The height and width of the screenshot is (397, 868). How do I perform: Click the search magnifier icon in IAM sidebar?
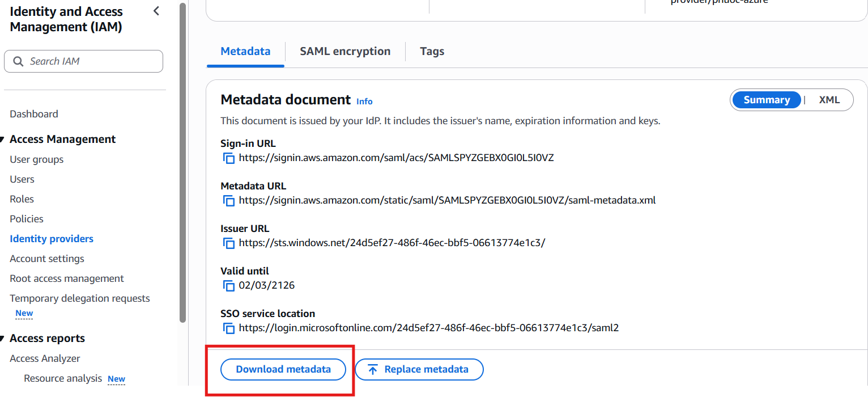(x=19, y=61)
